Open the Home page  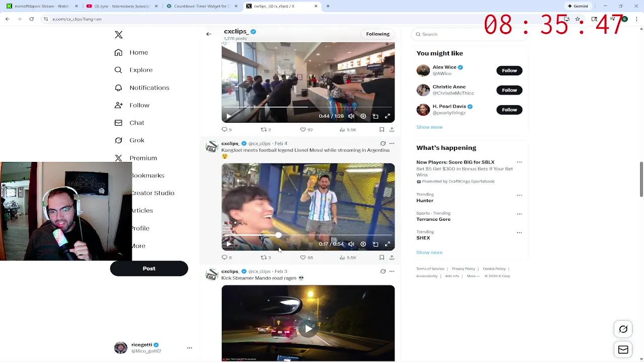pyautogui.click(x=131, y=52)
